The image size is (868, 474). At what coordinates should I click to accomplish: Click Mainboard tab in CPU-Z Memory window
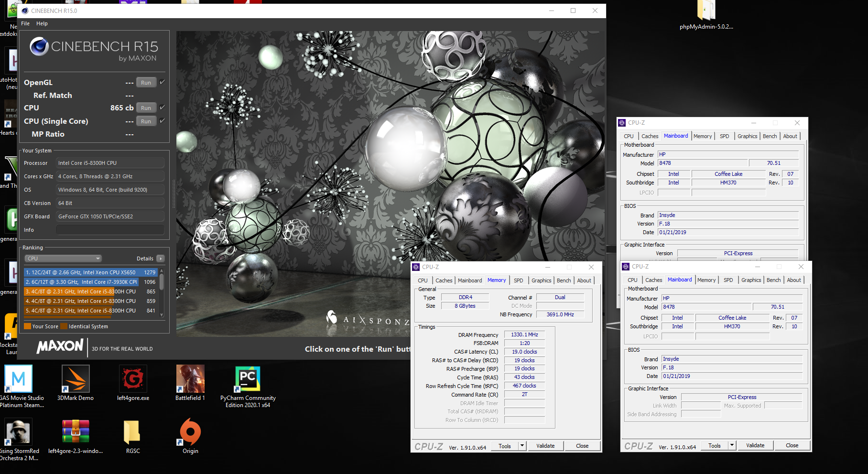point(470,280)
